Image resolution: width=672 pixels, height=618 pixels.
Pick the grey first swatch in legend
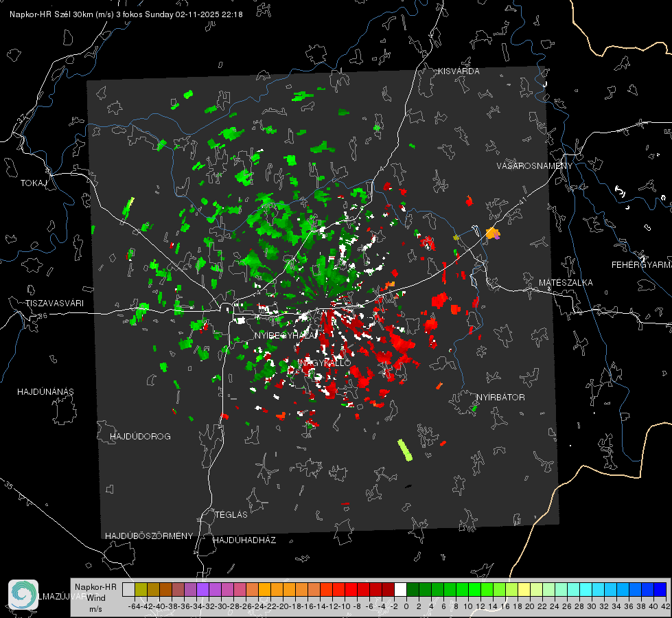[x=128, y=589]
